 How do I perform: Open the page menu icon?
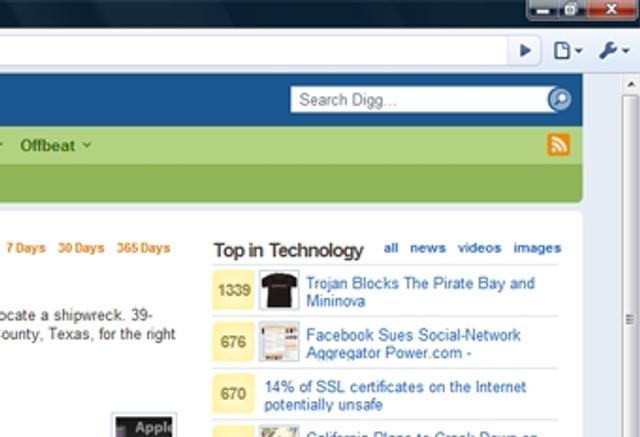click(x=567, y=51)
